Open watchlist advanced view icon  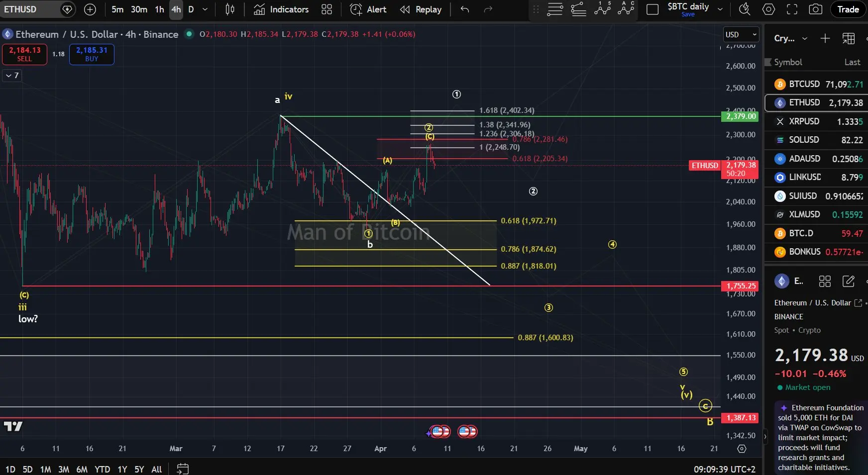(849, 38)
